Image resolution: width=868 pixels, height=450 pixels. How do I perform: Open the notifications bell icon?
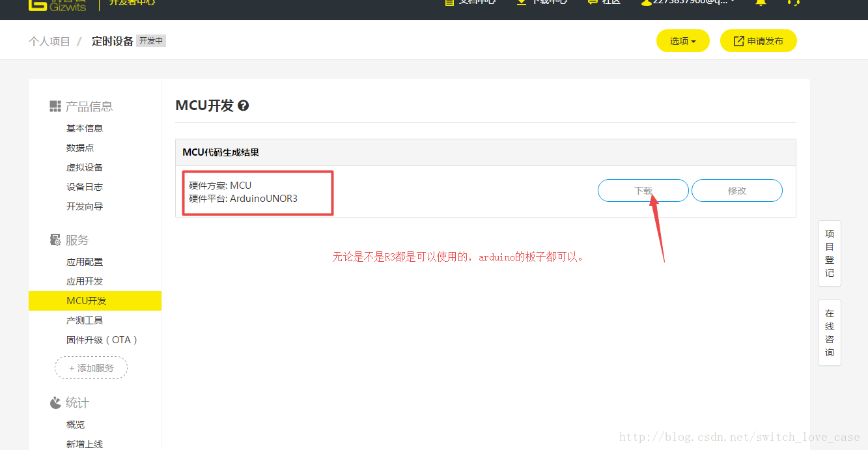click(x=761, y=3)
